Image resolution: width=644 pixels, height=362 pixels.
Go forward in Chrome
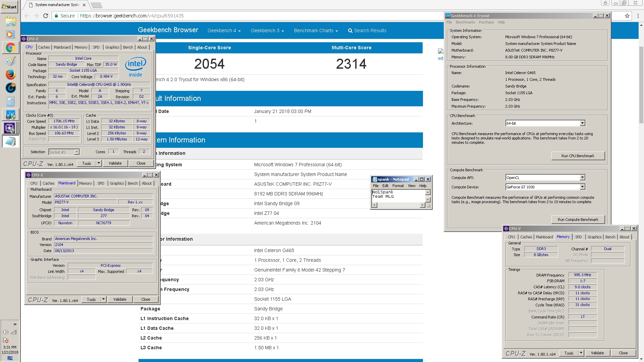36,16
